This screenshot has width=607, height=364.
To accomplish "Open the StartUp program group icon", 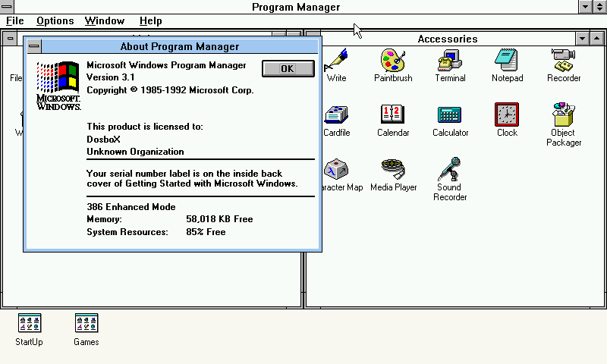I will click(29, 323).
